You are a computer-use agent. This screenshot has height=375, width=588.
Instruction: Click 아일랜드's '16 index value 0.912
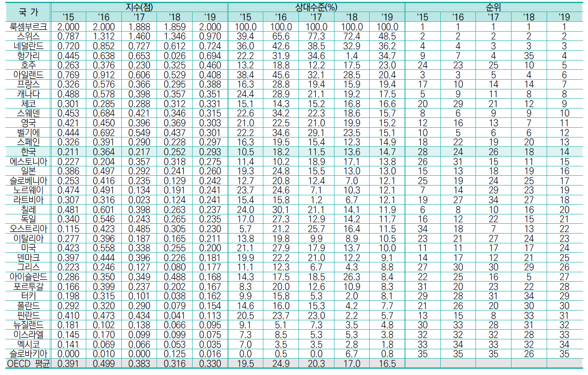(x=104, y=75)
